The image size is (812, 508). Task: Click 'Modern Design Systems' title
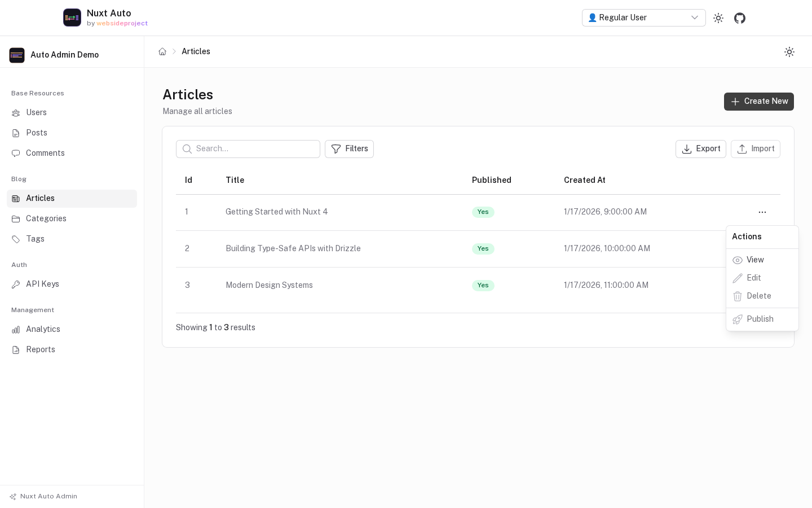click(269, 286)
